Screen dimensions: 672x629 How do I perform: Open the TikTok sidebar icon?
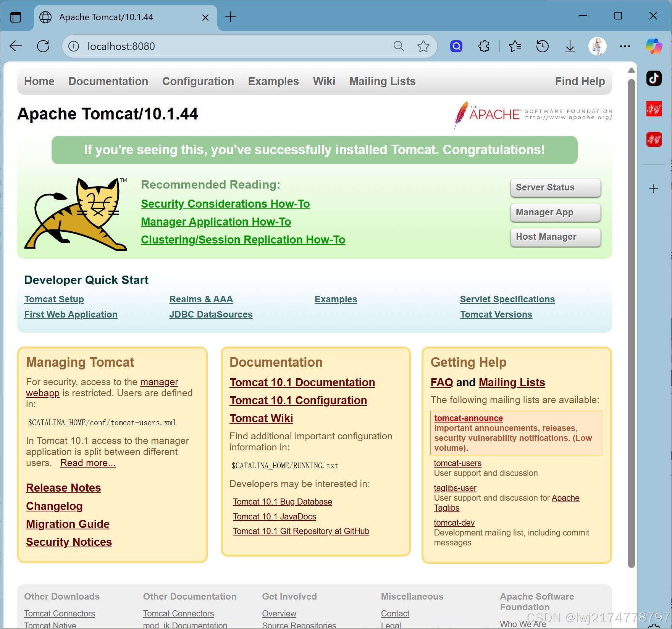coord(654,78)
